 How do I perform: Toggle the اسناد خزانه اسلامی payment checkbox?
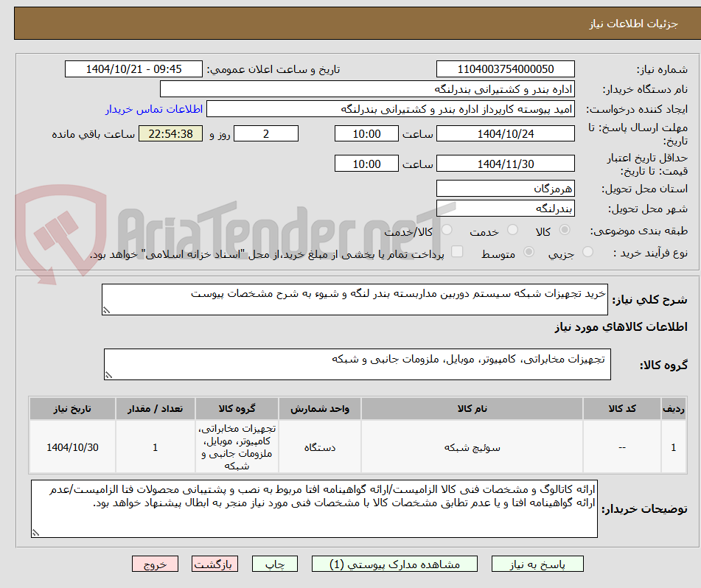tap(457, 251)
